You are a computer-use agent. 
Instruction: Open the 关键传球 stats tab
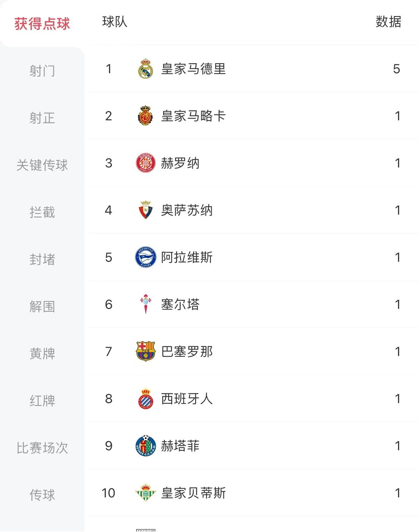tap(42, 165)
